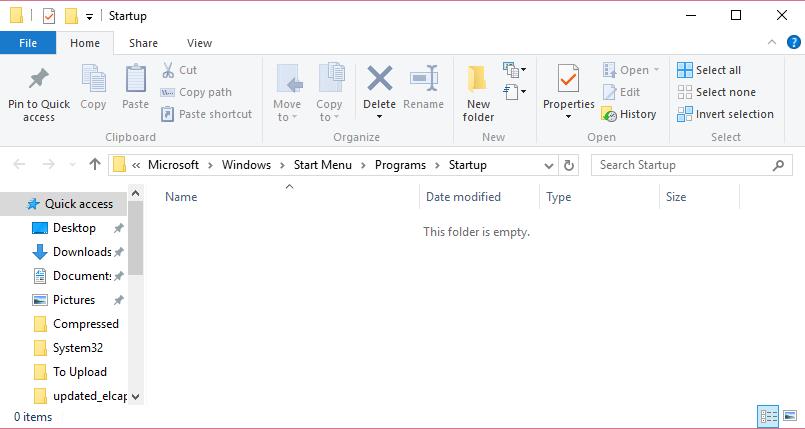Refresh the Startup folder view
Screen dimensions: 805x429
[x=570, y=165]
